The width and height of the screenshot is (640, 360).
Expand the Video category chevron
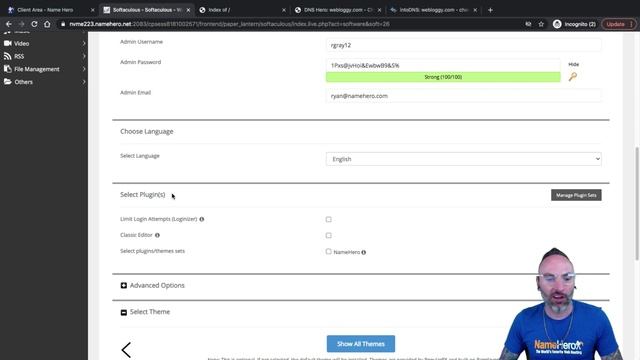84,43
